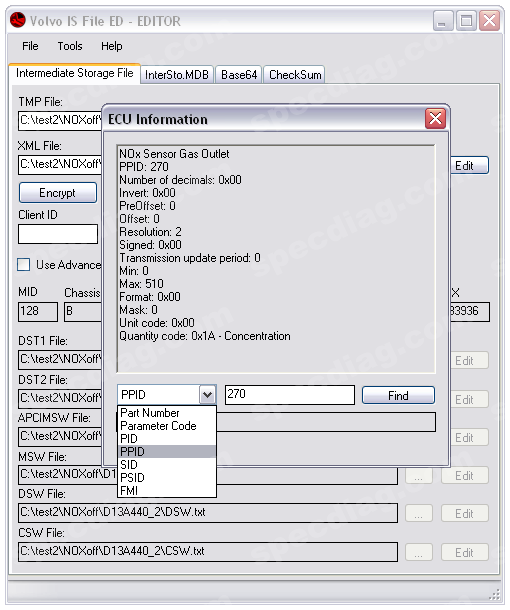The image size is (510, 610).
Task: Switch to the CheckSum tab
Action: pos(295,75)
